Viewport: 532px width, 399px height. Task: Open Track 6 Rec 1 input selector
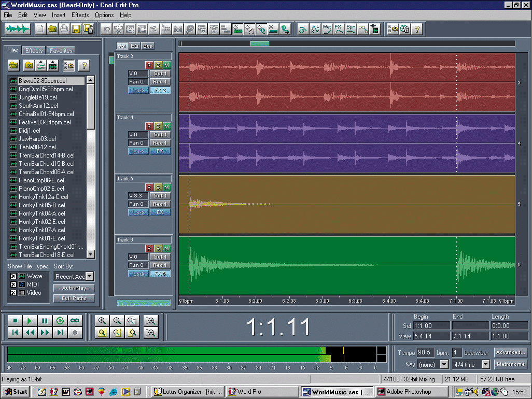[160, 265]
